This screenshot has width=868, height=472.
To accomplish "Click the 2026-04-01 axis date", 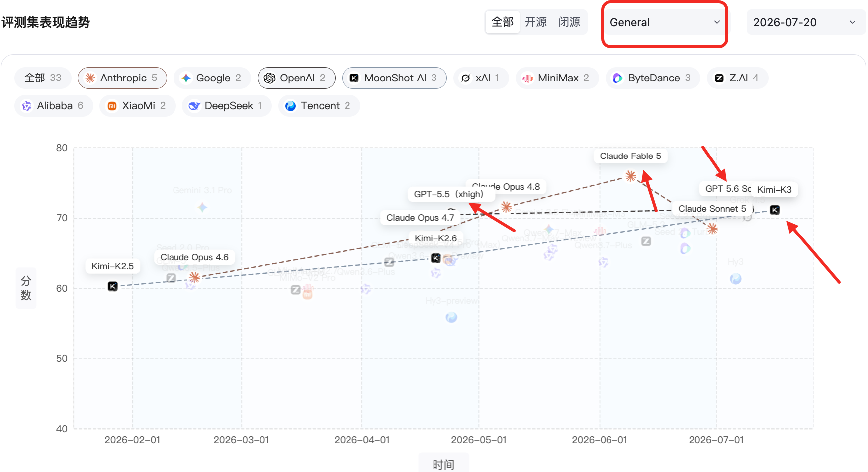I will [x=362, y=440].
